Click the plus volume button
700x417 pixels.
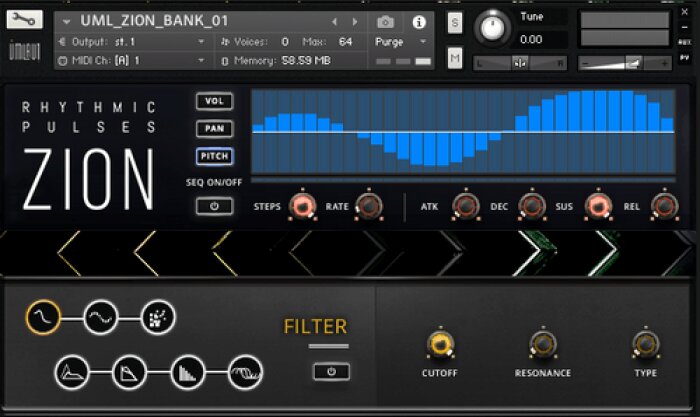click(x=665, y=64)
